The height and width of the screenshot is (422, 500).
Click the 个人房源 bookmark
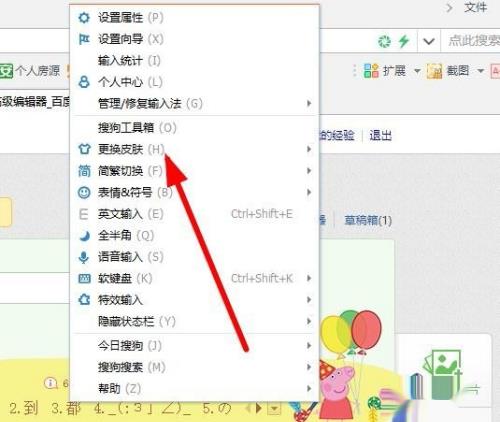(x=30, y=71)
